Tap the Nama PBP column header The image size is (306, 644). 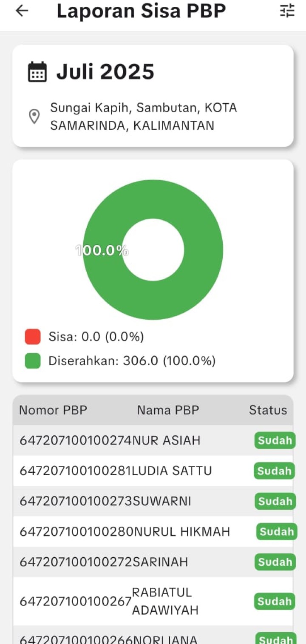168,410
